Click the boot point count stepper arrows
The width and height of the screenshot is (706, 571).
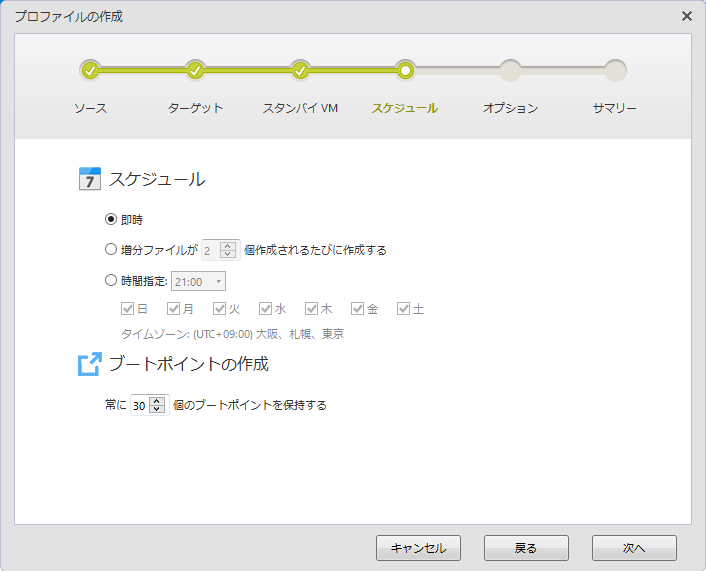click(158, 406)
